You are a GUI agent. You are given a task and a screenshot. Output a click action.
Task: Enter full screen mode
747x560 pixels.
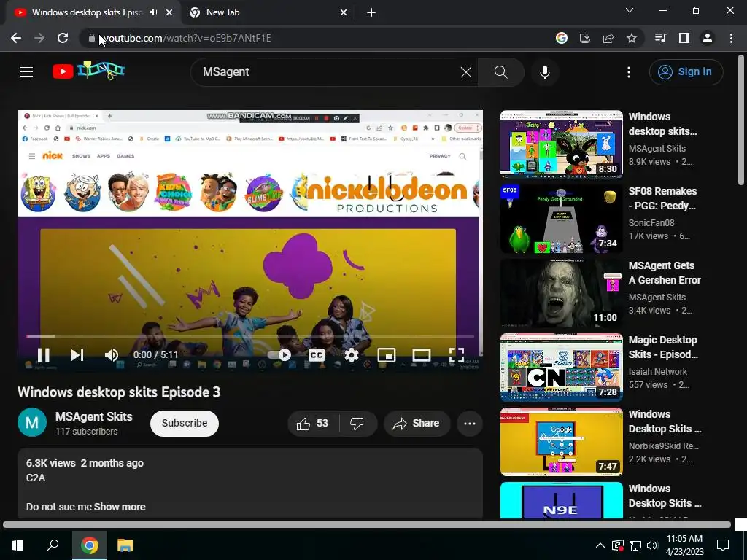[457, 355]
